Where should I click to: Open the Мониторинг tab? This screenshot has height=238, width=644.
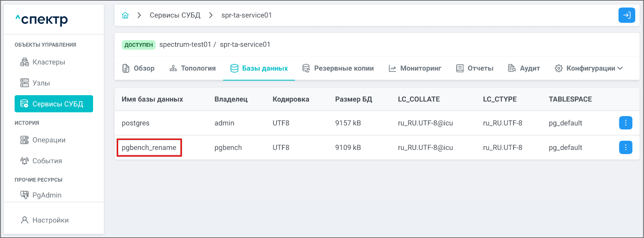[415, 68]
